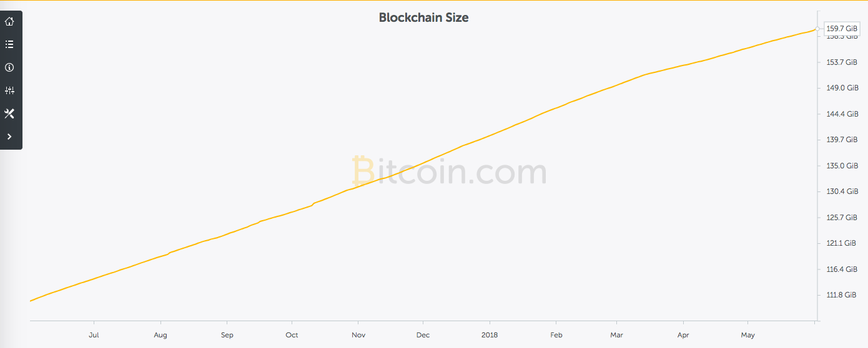Select the data point marker at line end
This screenshot has width=868, height=348.
[x=817, y=29]
